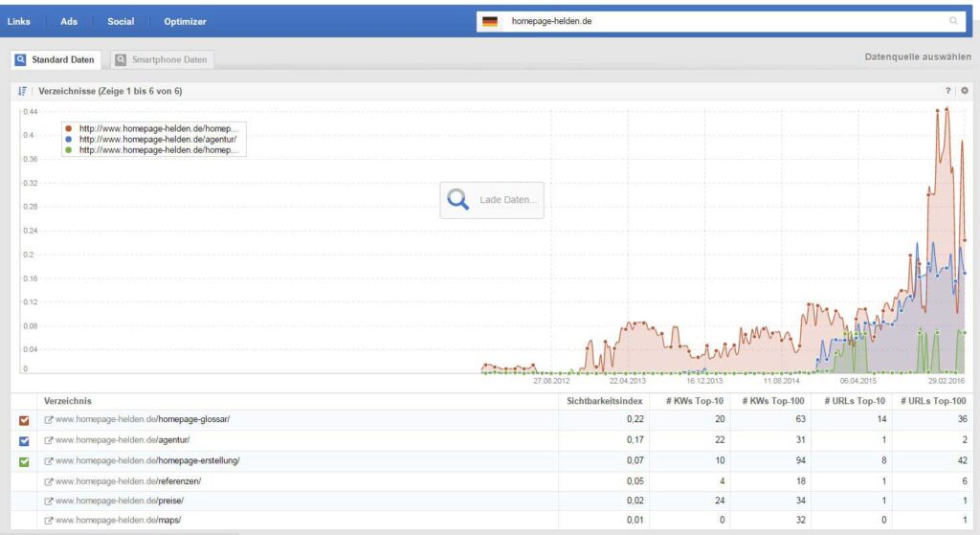Viewport: 980px width, 535px height.
Task: Sort by # URLs Top-100 column
Action: point(933,401)
